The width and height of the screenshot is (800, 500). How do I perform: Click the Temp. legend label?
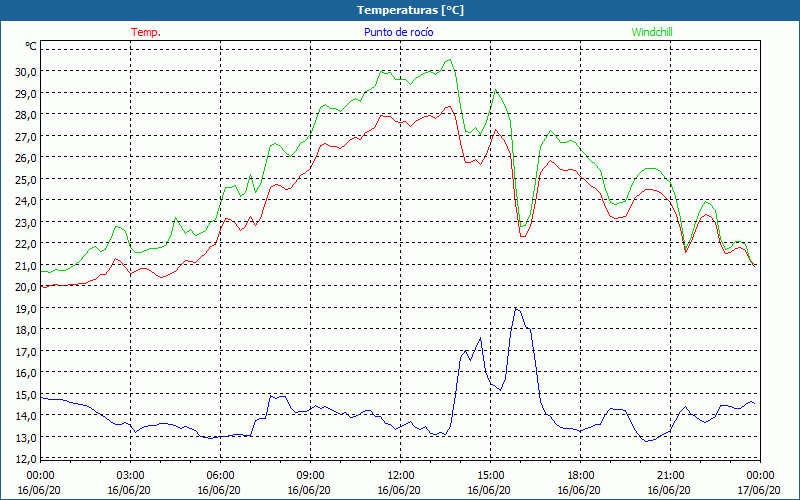(146, 32)
